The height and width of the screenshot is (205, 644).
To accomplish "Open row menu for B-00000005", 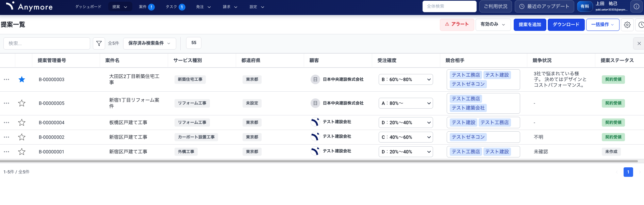I will point(6,103).
